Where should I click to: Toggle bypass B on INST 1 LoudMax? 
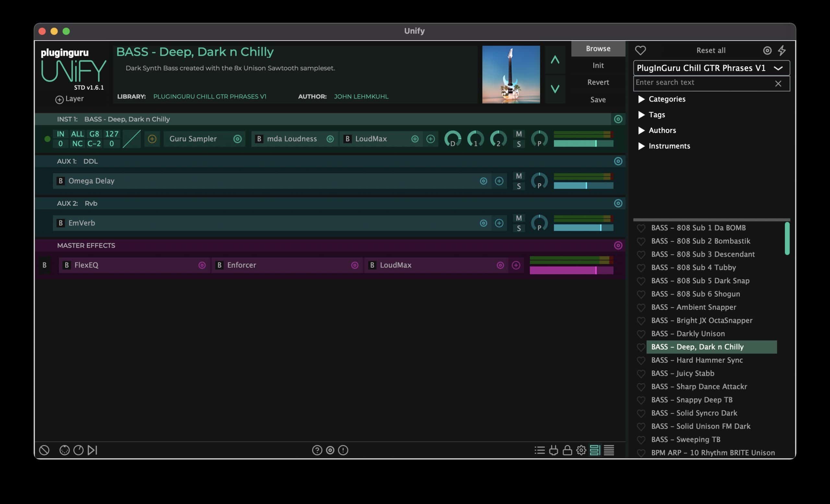[x=347, y=139]
